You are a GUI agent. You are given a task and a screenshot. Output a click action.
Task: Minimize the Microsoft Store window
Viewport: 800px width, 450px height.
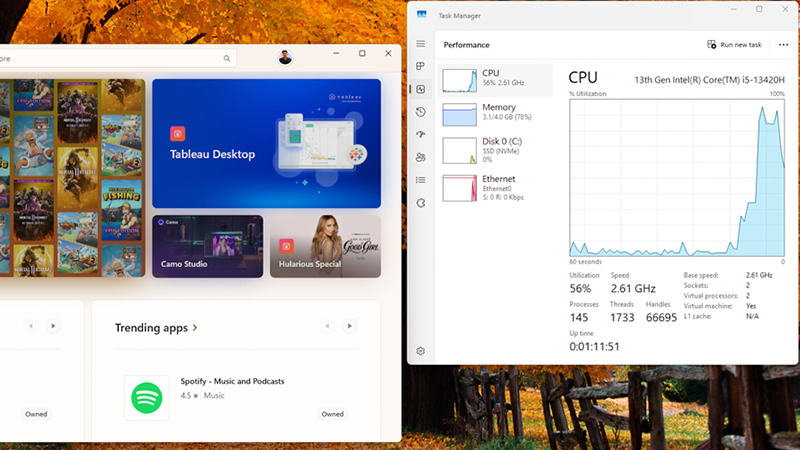click(336, 53)
